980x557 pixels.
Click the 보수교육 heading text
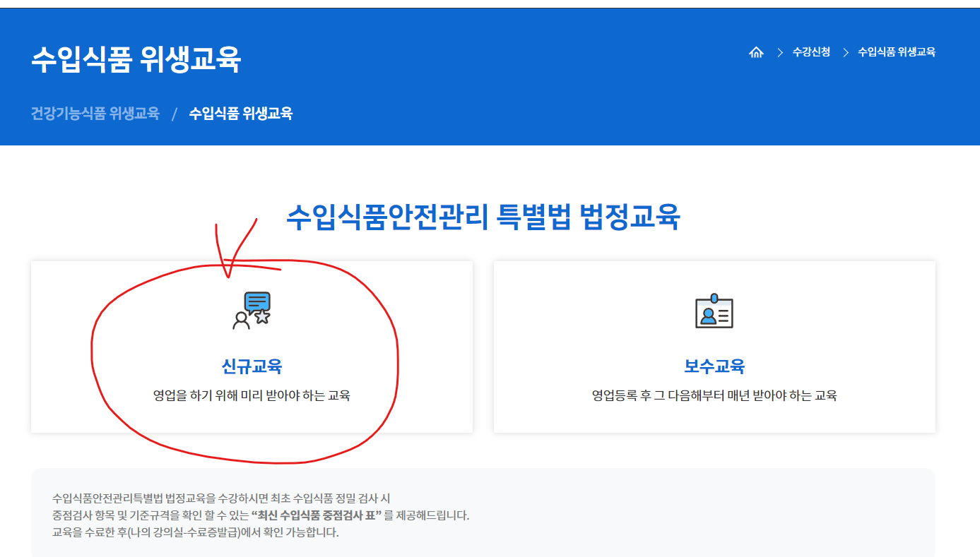(714, 365)
